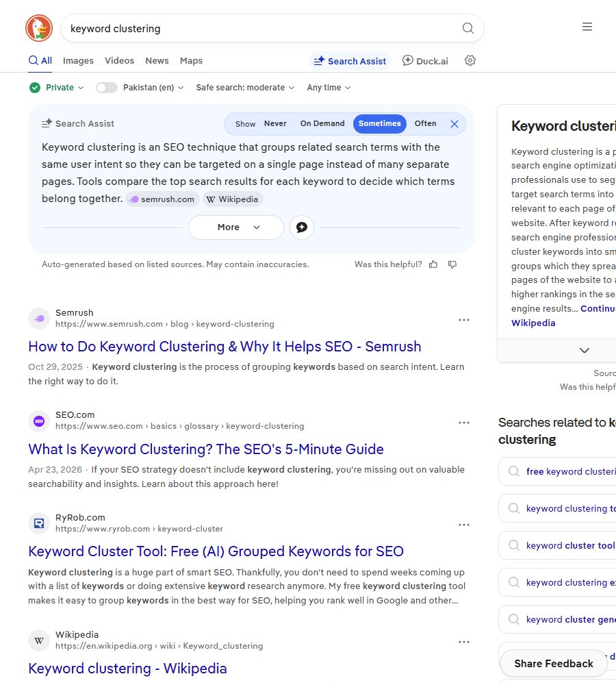Screen dimensions: 616x685
Task: Open more options for RyRob.com result
Action: point(464,525)
